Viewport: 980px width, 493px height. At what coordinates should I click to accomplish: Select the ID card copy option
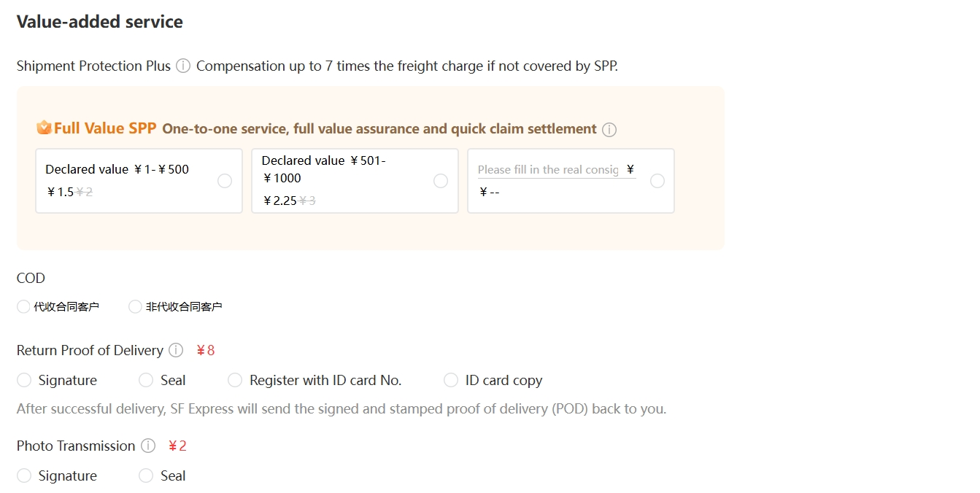point(451,381)
